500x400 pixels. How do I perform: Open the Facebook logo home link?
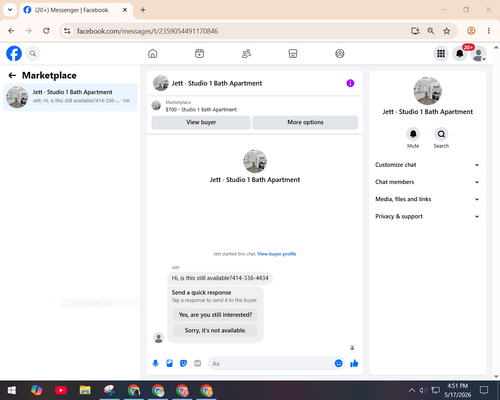coord(14,53)
